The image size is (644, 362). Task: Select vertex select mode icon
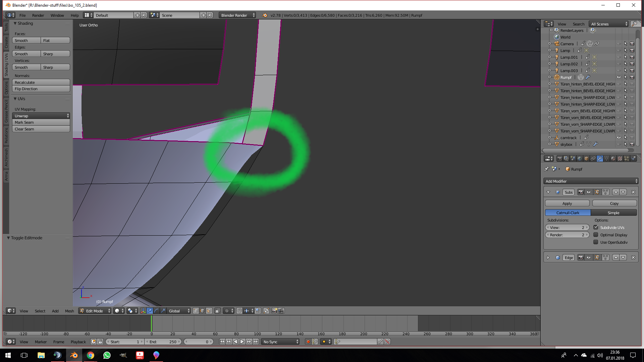196,311
